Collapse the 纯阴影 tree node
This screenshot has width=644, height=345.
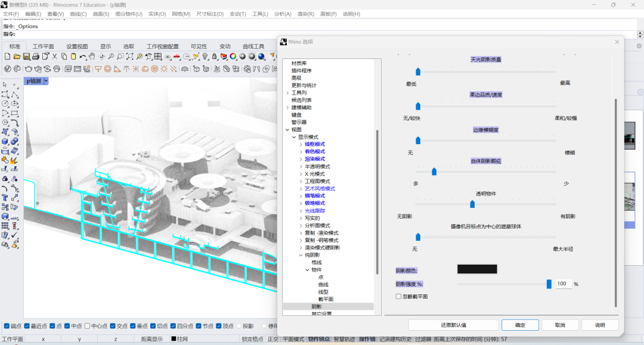tap(301, 255)
